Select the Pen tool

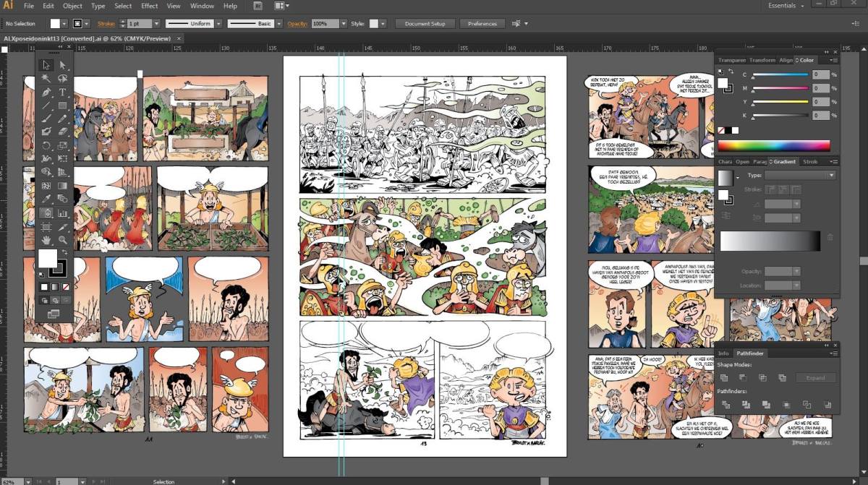[x=46, y=92]
